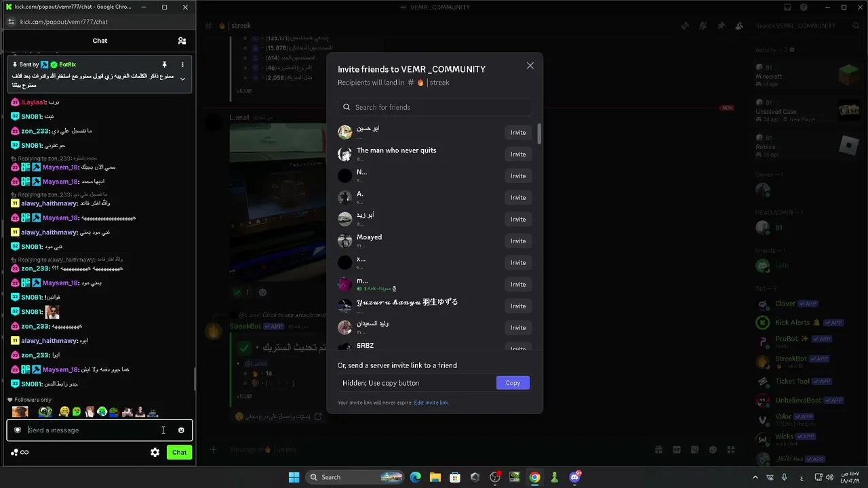Invite وليد السعيدان to the server
The width and height of the screenshot is (868, 488).
coord(518,327)
